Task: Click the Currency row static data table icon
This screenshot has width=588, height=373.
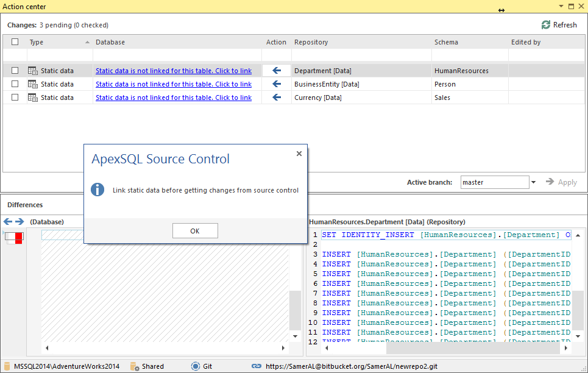Action: pos(33,98)
